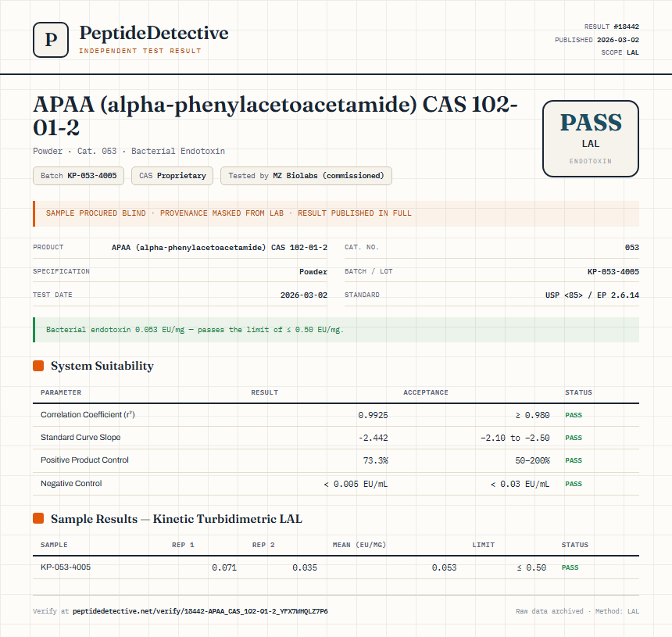672x637 pixels.
Task: Click the PASS LAL endotoxin badge
Action: click(591, 138)
